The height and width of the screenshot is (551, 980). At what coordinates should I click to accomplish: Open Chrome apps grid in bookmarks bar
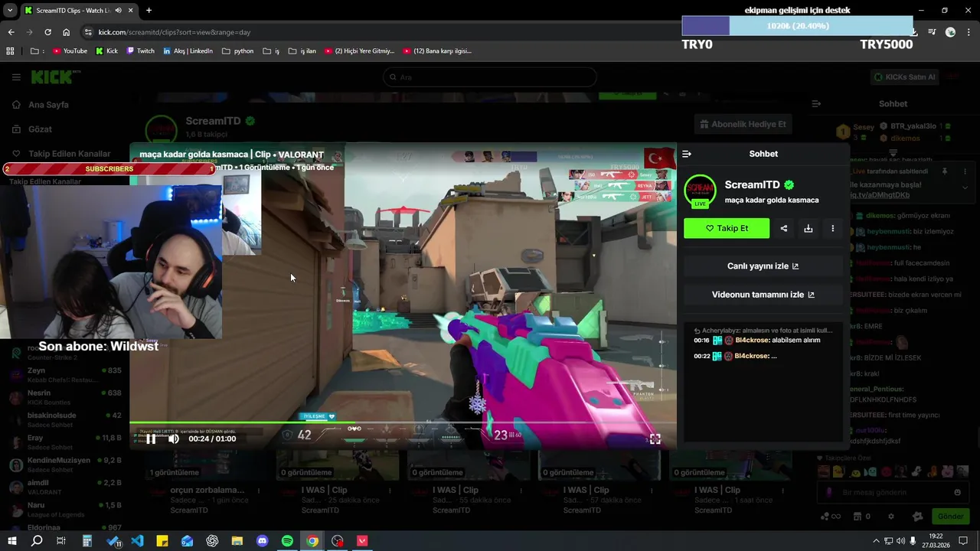(10, 51)
